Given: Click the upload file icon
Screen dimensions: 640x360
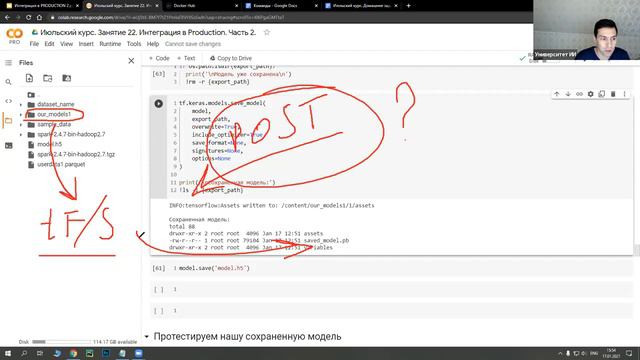Looking at the screenshot, I should (x=29, y=78).
